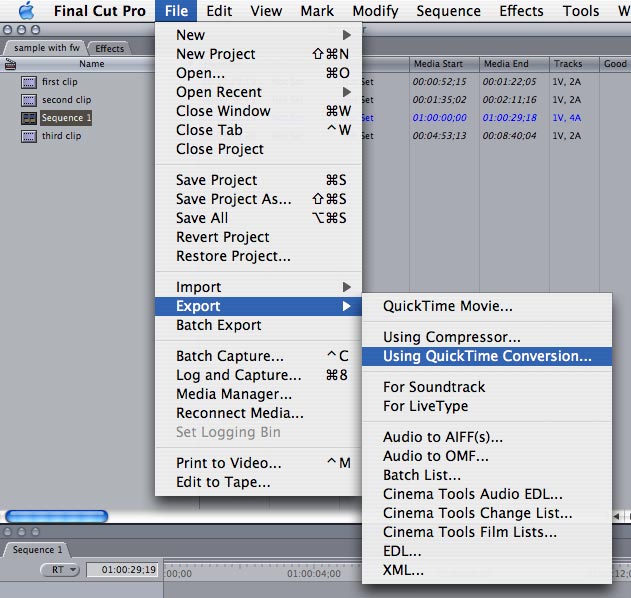The width and height of the screenshot is (631, 598).
Task: Click the clapper icon beside Name column
Action: [x=10, y=64]
